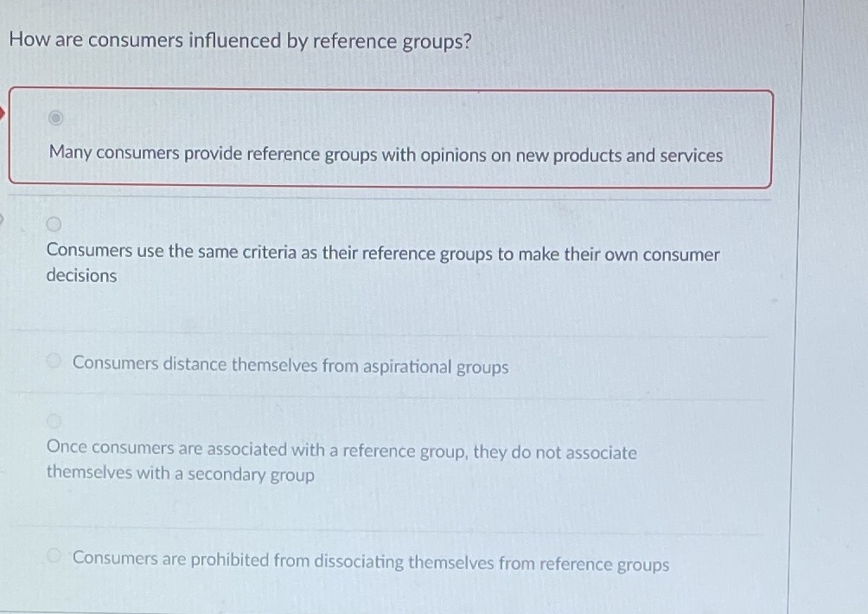Choose the answer 'Many consumers provide reference groups with opinions'
The width and height of the screenshot is (868, 614).
click(386, 154)
